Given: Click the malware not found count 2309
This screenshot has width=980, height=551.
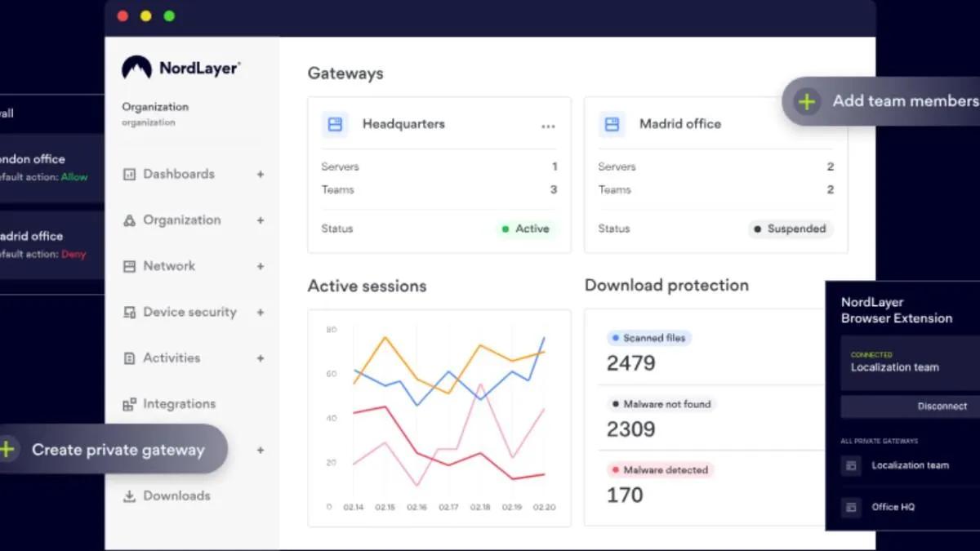Looking at the screenshot, I should pyautogui.click(x=630, y=429).
